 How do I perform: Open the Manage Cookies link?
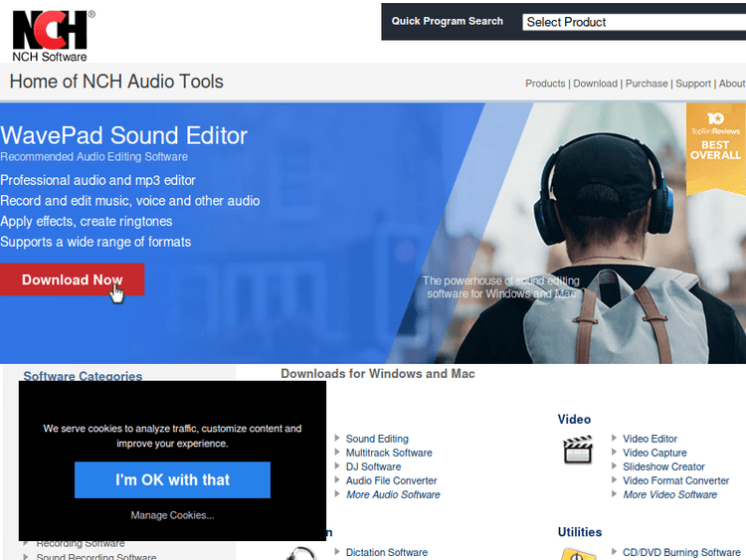(172, 515)
